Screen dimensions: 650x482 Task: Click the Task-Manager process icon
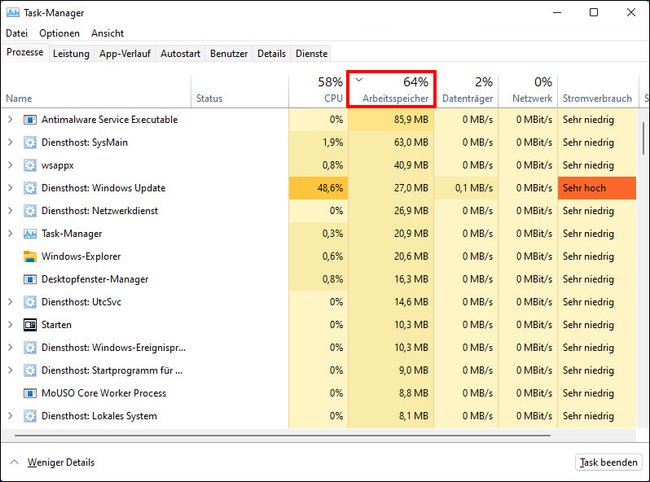pyautogui.click(x=30, y=234)
